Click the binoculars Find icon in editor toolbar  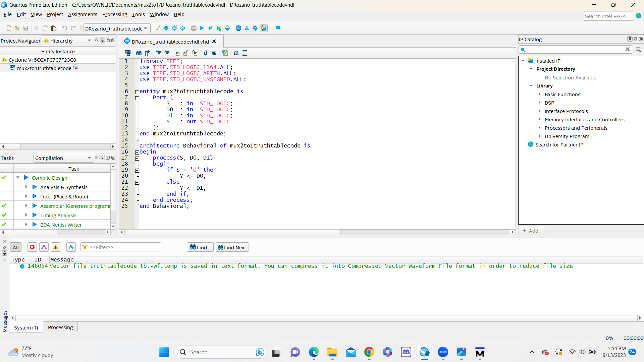(x=139, y=53)
